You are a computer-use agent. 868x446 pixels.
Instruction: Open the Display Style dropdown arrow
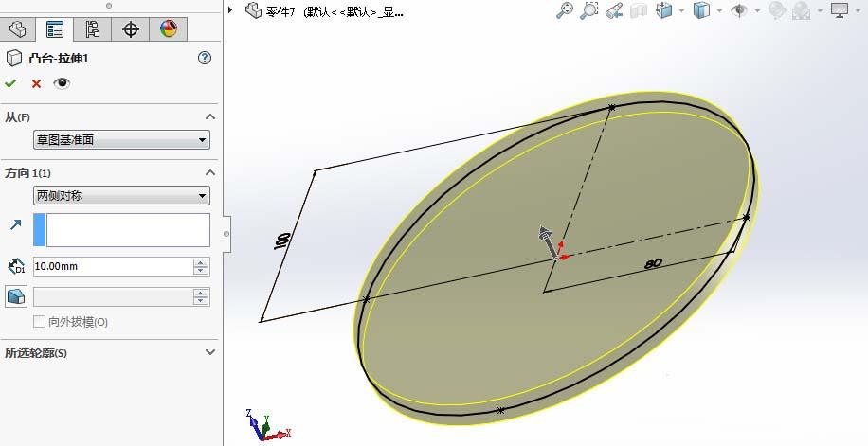719,11
